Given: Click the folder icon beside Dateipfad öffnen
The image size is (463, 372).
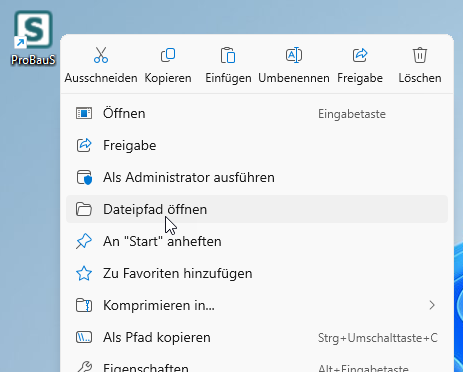Looking at the screenshot, I should (x=84, y=209).
